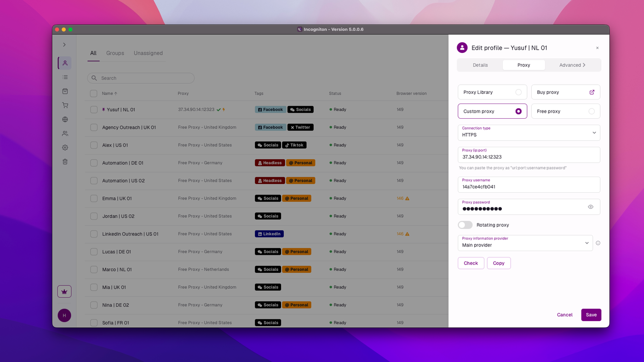The height and width of the screenshot is (362, 644).
Task: Select the Free proxy radio option
Action: 592,111
